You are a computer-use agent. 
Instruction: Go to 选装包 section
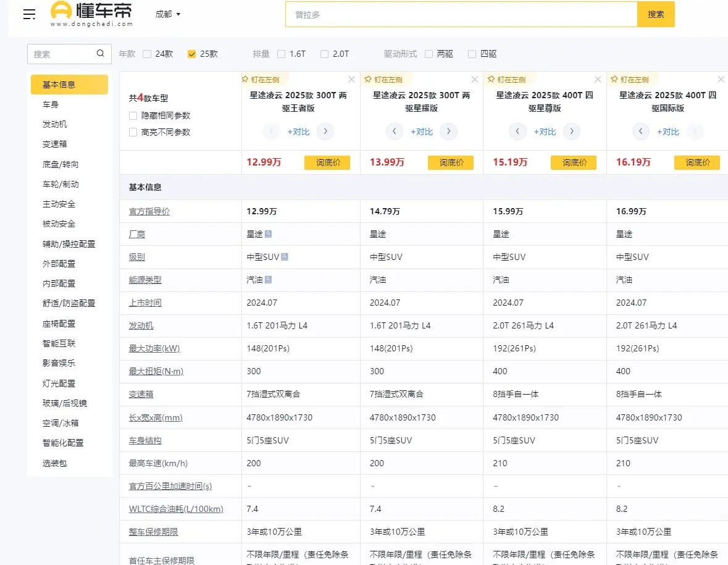tap(55, 463)
